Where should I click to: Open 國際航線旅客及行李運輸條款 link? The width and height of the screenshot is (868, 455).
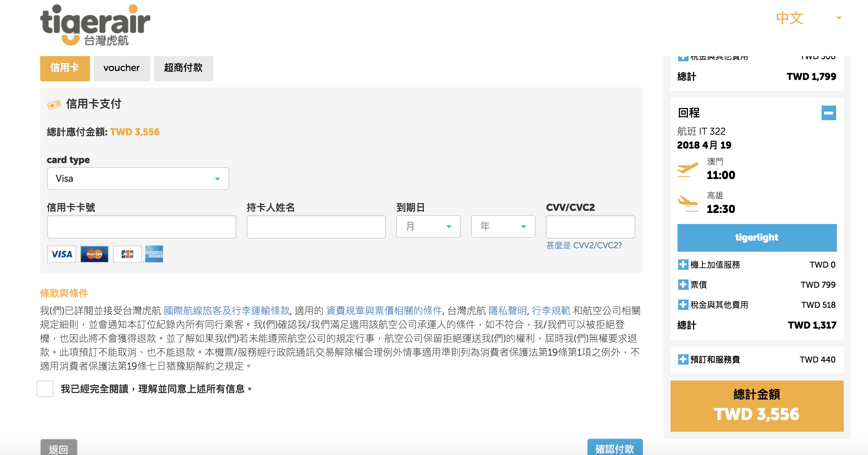pyautogui.click(x=227, y=311)
